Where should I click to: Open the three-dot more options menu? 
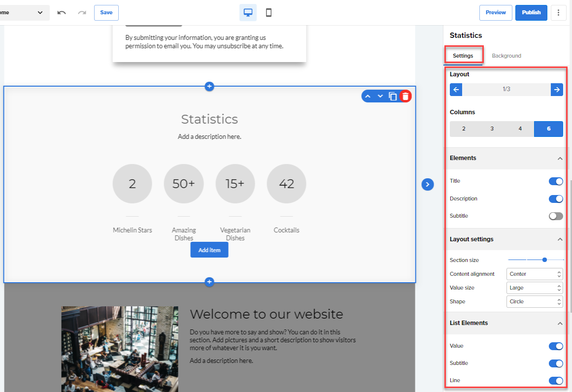pos(558,13)
